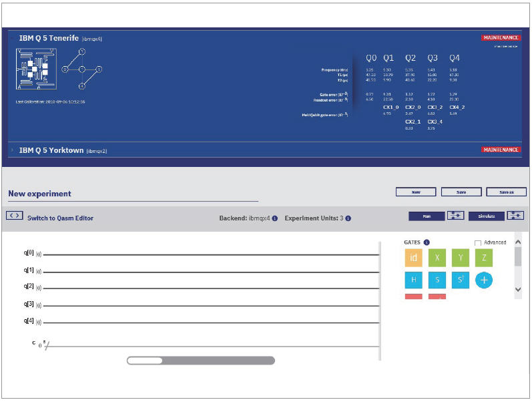
Task: Pick the Hadamard H gate
Action: [413, 280]
